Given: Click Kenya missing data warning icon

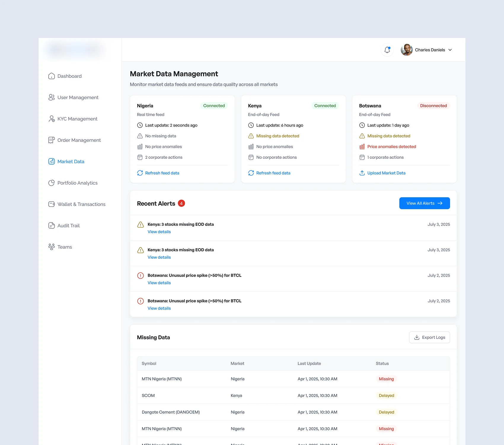Looking at the screenshot, I should 251,136.
